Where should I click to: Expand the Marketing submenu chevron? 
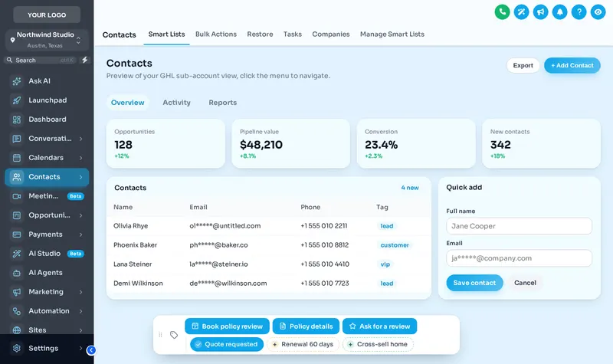(81, 292)
